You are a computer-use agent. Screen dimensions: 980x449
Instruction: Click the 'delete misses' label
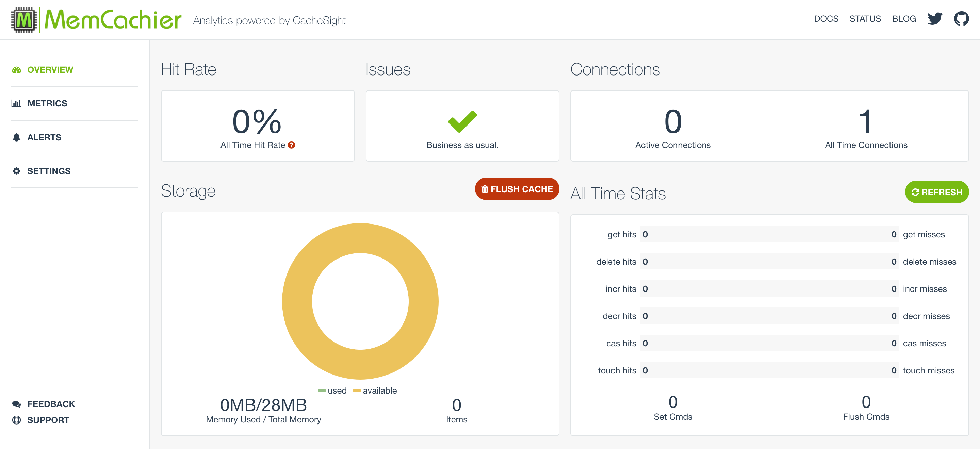click(929, 262)
